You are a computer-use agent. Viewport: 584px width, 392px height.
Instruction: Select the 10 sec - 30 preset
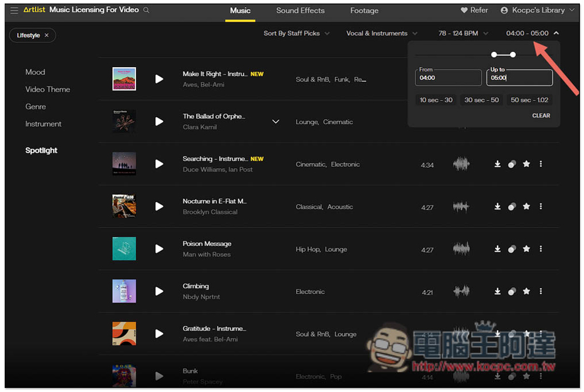[436, 100]
